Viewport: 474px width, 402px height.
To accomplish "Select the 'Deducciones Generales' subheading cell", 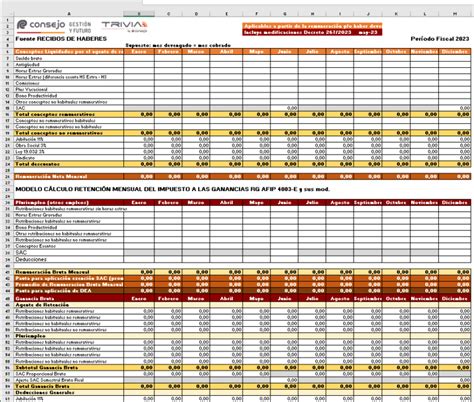I will tap(69, 392).
